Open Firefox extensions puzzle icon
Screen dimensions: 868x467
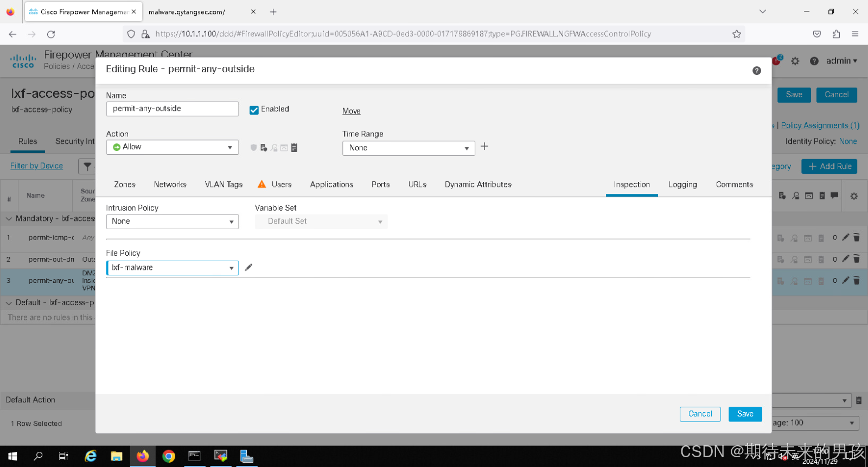pos(836,34)
